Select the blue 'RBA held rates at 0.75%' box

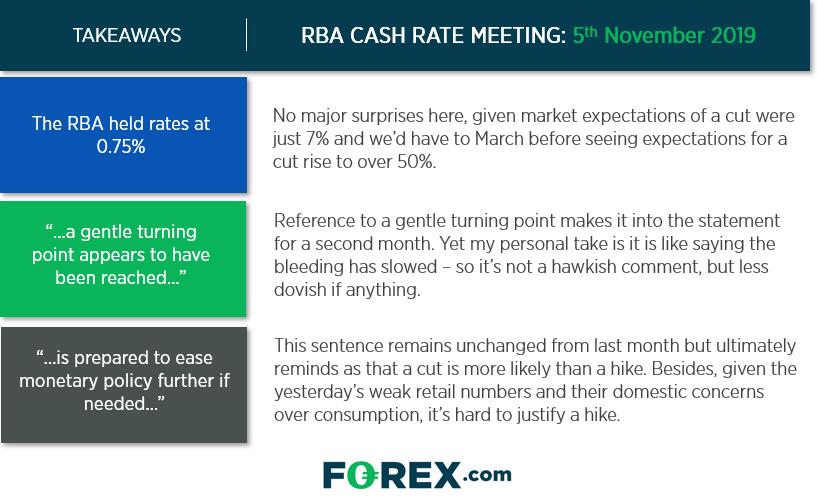124,136
